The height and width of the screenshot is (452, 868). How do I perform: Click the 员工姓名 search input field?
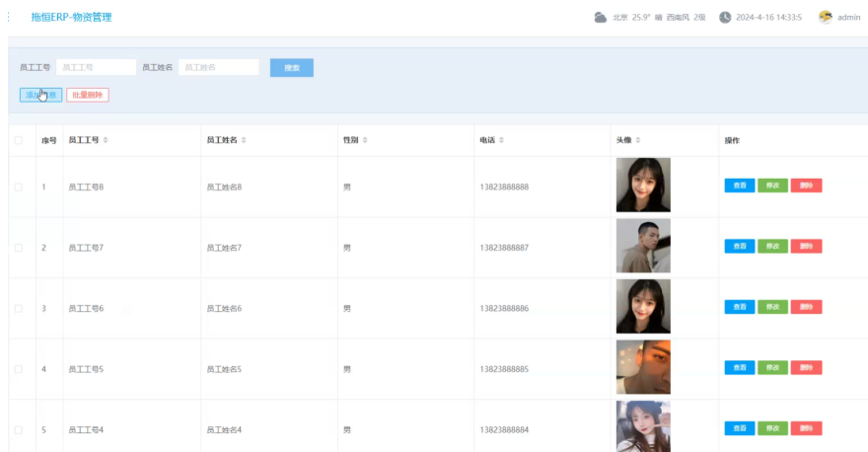coord(218,67)
